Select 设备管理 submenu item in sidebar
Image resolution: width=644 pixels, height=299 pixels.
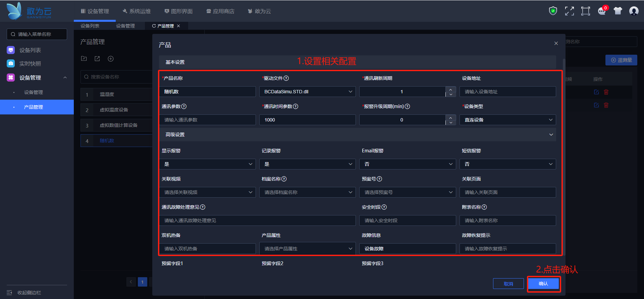click(x=34, y=92)
